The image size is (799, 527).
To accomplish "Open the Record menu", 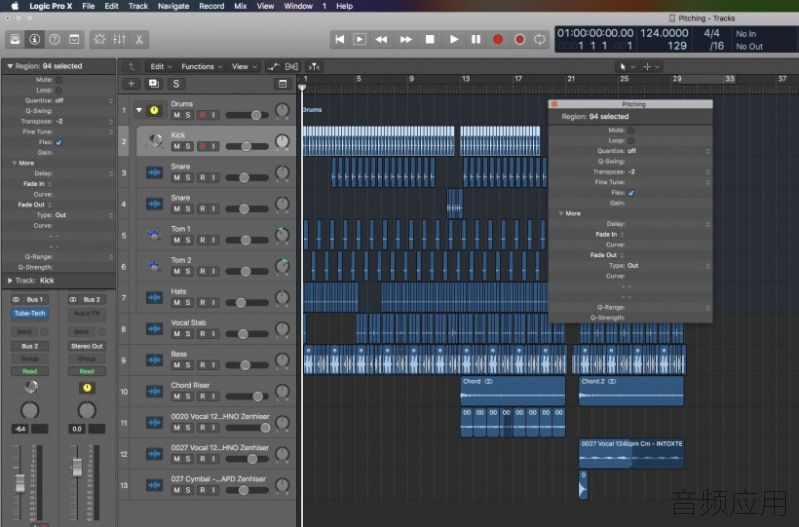I will [x=211, y=6].
